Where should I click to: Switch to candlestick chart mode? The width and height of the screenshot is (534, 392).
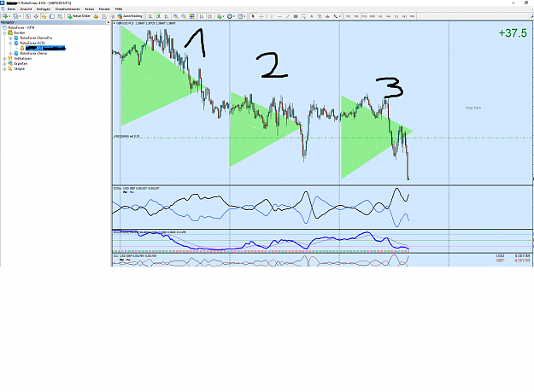[x=158, y=16]
